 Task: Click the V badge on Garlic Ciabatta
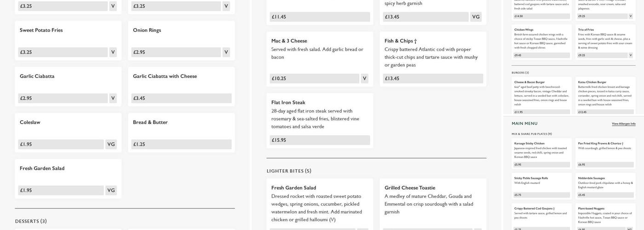coord(113,98)
